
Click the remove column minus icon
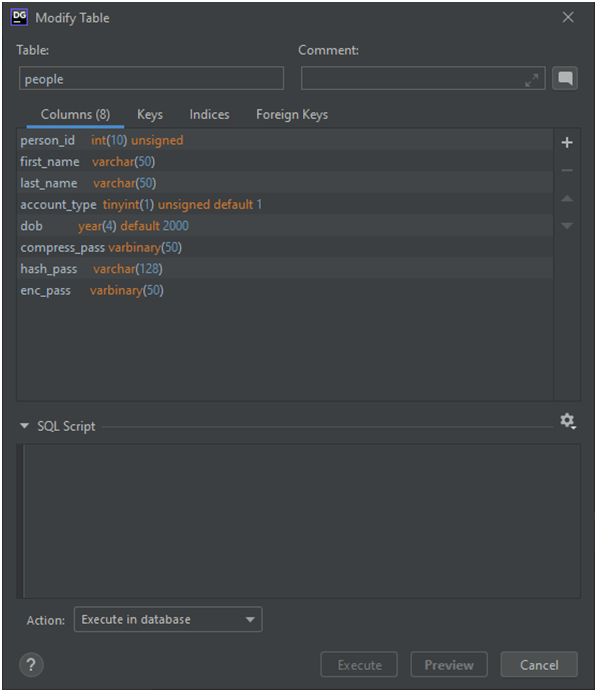tap(567, 171)
